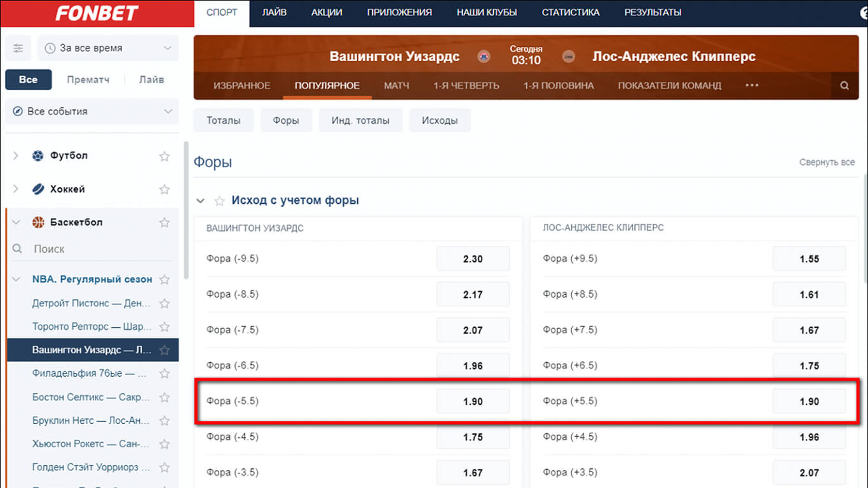Viewport: 868px width, 488px height.
Task: Open the ЛАЙВ top menu item
Action: [x=274, y=13]
